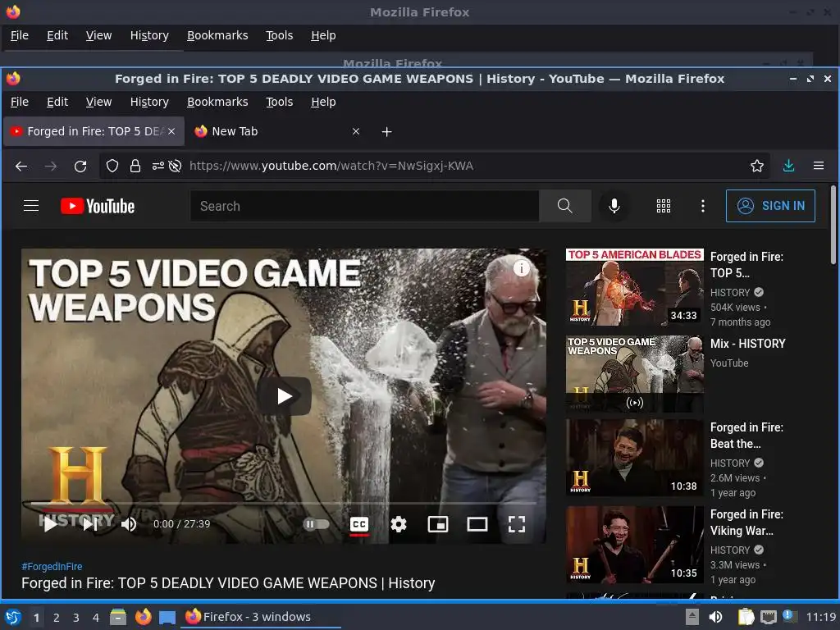Switch to the New Tab tab
Screen dimensions: 840x630
(x=276, y=131)
